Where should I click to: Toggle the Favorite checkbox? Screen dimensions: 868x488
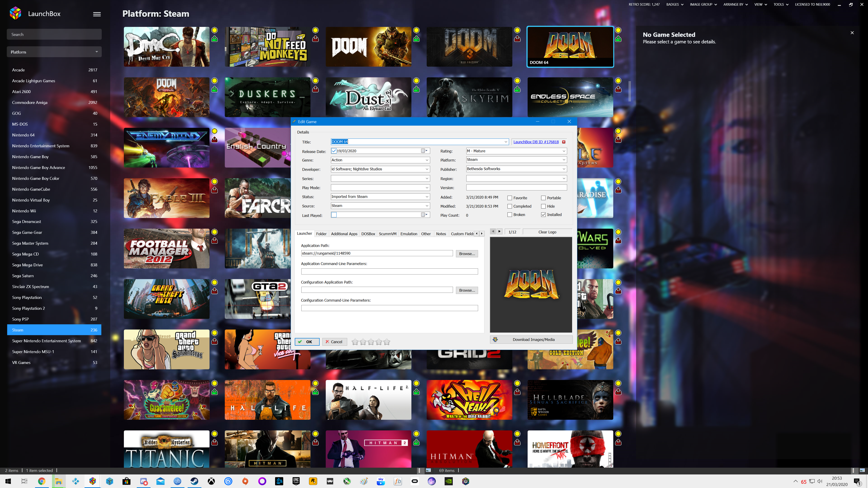509,198
